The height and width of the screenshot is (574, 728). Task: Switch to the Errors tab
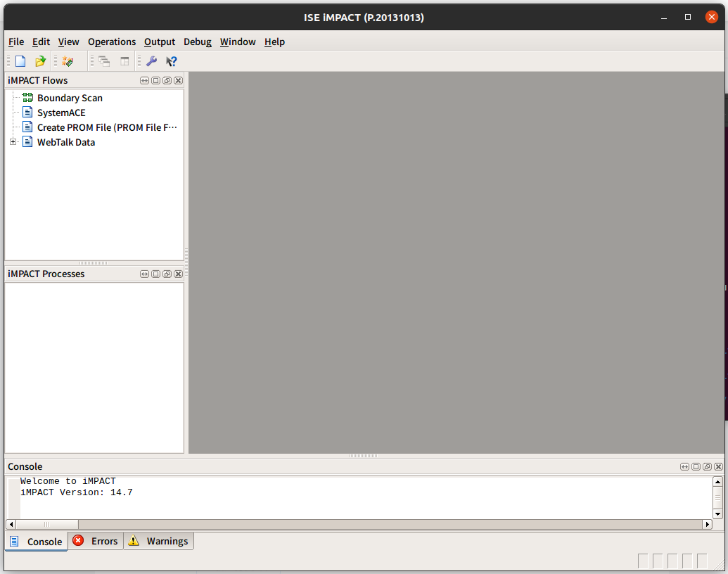(x=96, y=541)
